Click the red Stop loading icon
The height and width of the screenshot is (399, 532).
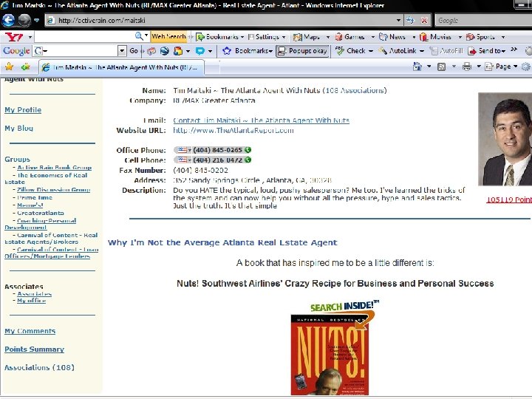pos(424,21)
